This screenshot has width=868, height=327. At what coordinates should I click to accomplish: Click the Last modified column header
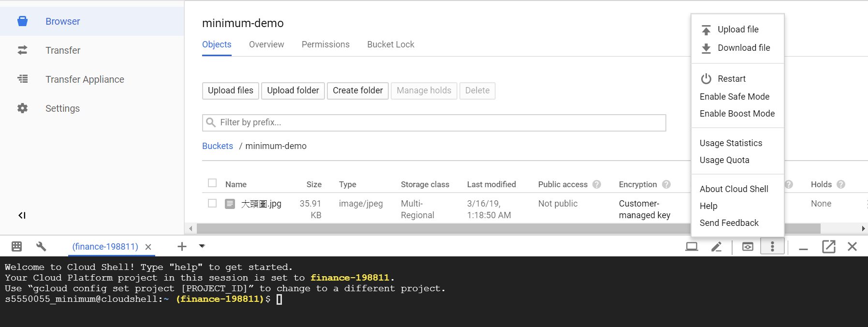491,184
